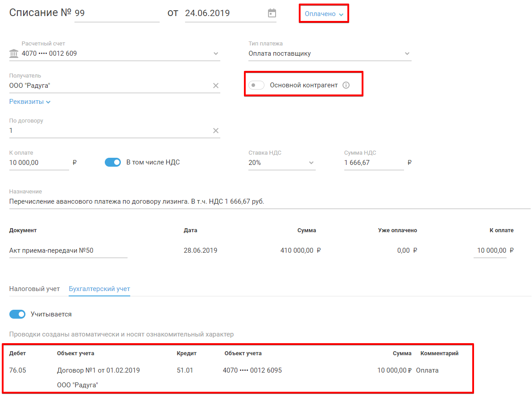Click the К оплате amount field

(x=38, y=163)
